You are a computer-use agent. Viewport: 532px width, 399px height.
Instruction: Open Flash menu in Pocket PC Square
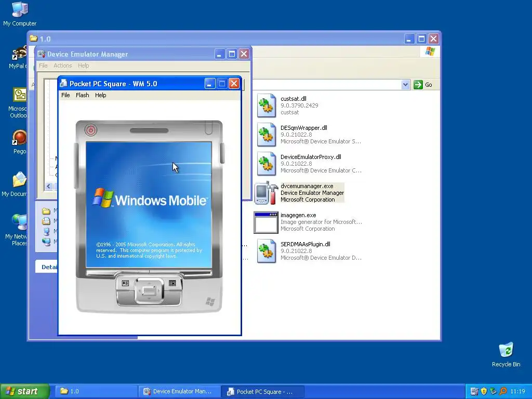[83, 96]
